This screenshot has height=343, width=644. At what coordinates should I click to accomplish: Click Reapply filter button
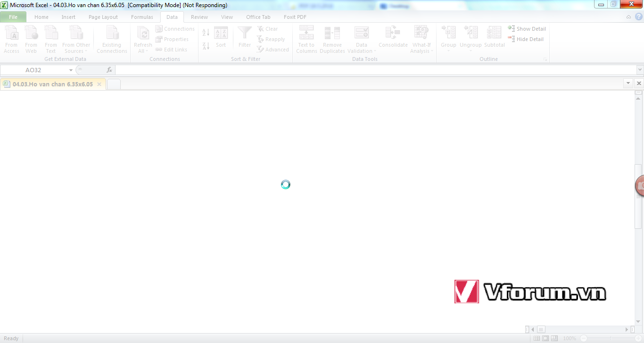(271, 39)
